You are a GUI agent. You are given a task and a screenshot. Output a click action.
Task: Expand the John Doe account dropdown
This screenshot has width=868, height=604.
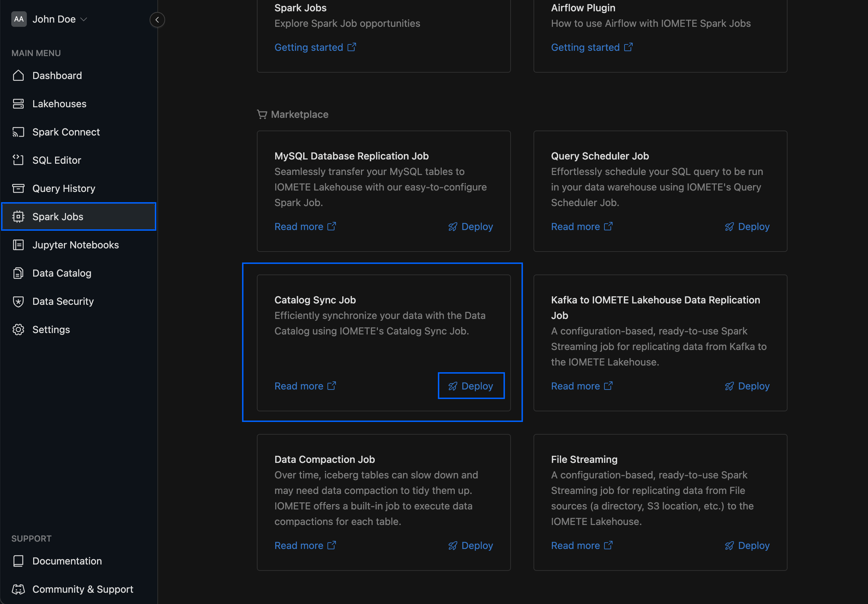60,19
